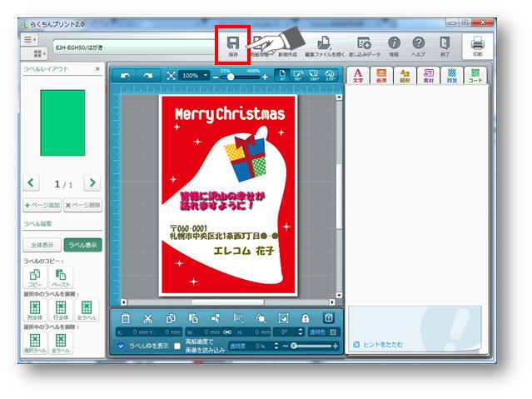Click the label ペースト icon

[61, 277]
